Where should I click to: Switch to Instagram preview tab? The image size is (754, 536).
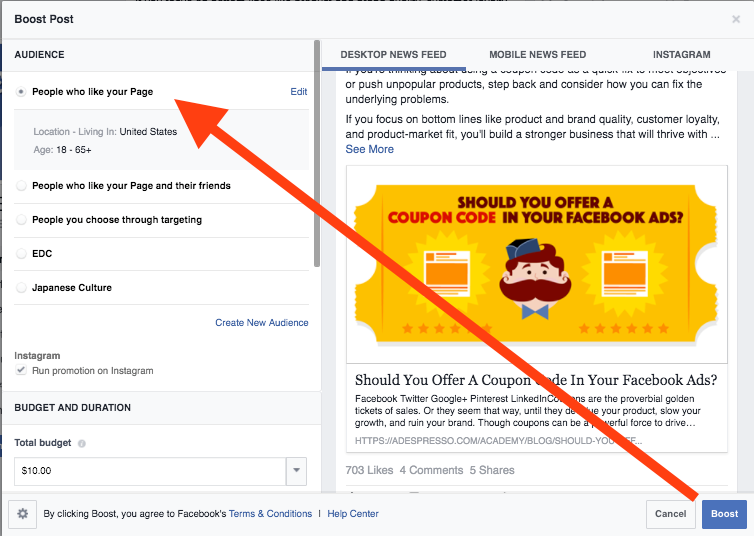coord(681,55)
